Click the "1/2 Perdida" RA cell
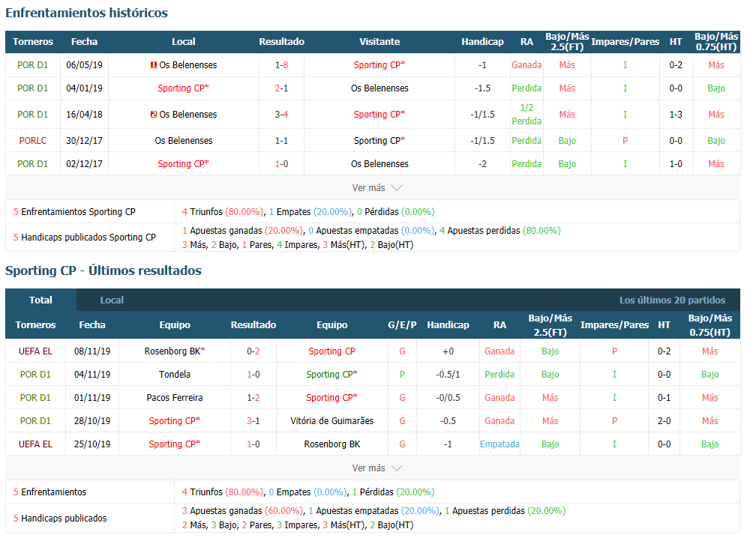The width and height of the screenshot is (756, 538). tap(526, 115)
